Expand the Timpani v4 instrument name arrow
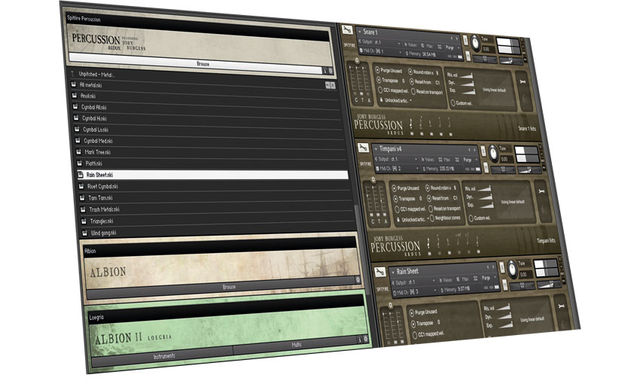Image resolution: width=640 pixels, height=390 pixels. click(376, 148)
